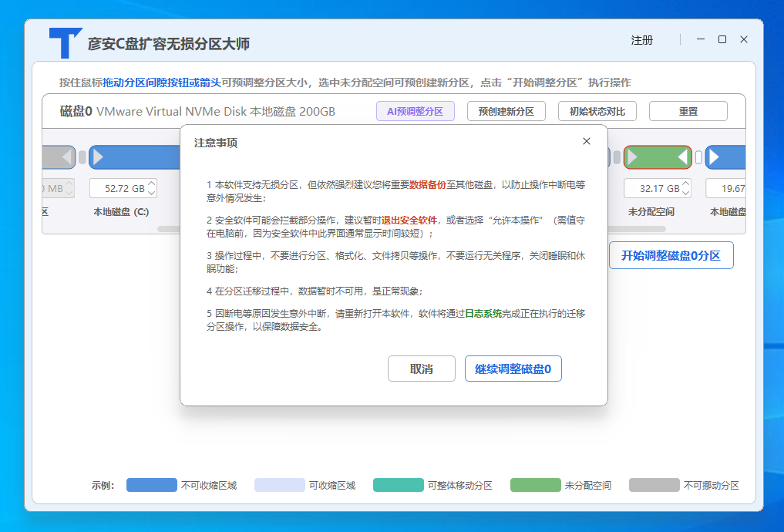Close the 注意事项 dialog with the X
The height and width of the screenshot is (532, 784).
pos(587,142)
